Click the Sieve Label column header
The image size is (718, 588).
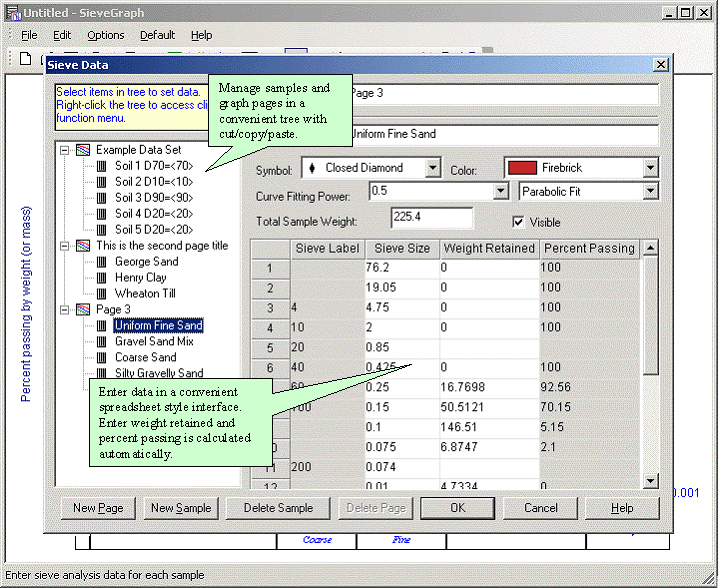(327, 249)
